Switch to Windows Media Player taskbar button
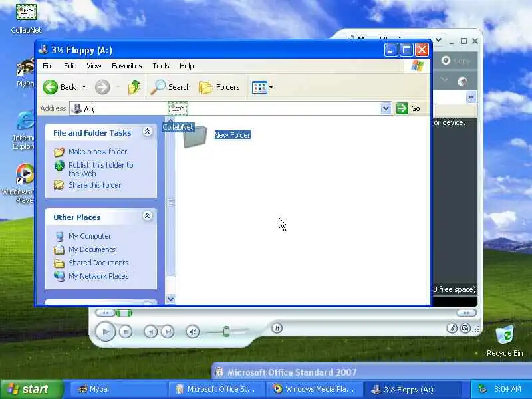The image size is (532, 399). click(315, 389)
